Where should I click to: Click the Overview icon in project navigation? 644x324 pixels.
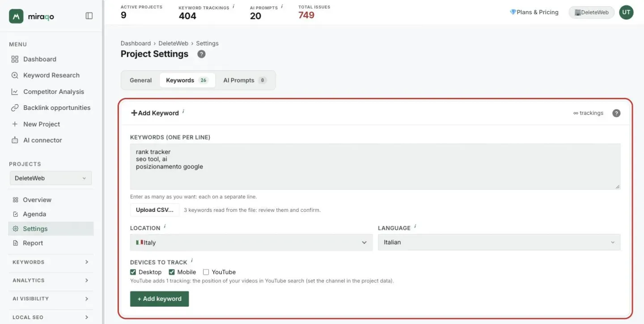tap(16, 200)
